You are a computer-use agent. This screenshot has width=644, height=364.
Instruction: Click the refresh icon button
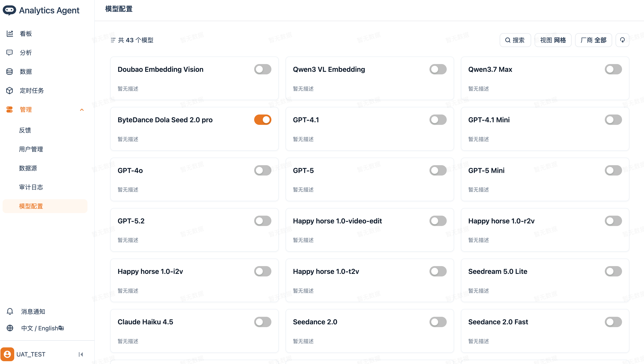tap(622, 40)
